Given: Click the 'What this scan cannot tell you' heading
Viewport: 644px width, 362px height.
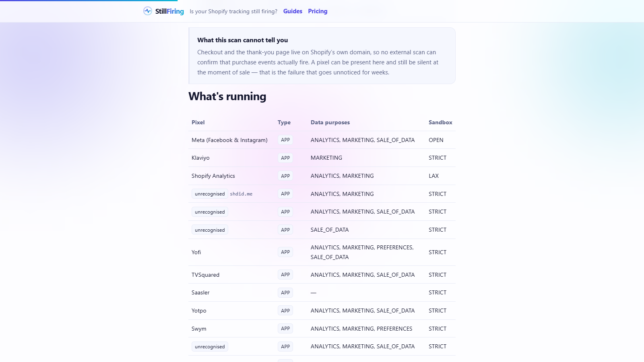Looking at the screenshot, I should [242, 40].
